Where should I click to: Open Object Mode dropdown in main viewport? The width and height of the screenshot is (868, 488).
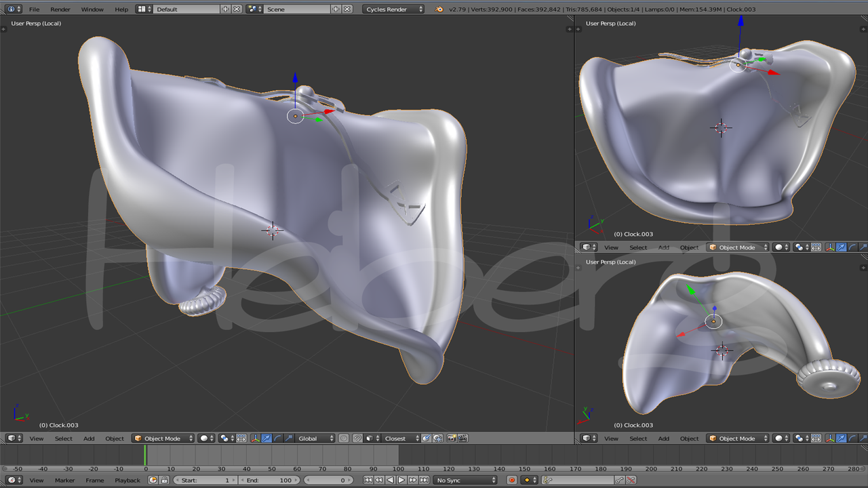pos(163,439)
